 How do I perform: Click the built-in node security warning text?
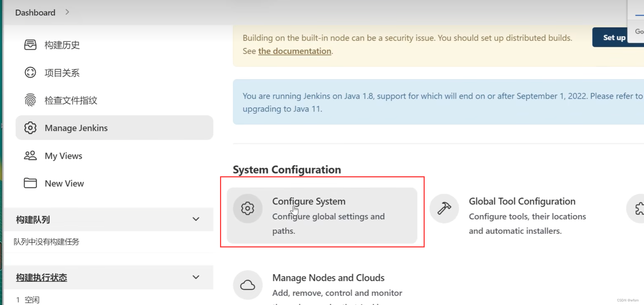point(407,44)
